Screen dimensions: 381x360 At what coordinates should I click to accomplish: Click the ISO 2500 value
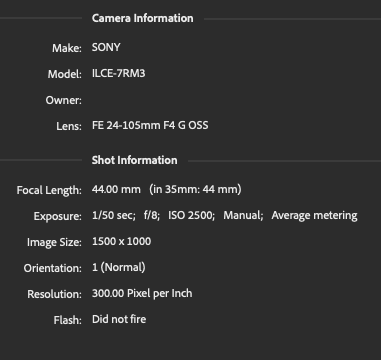191,215
